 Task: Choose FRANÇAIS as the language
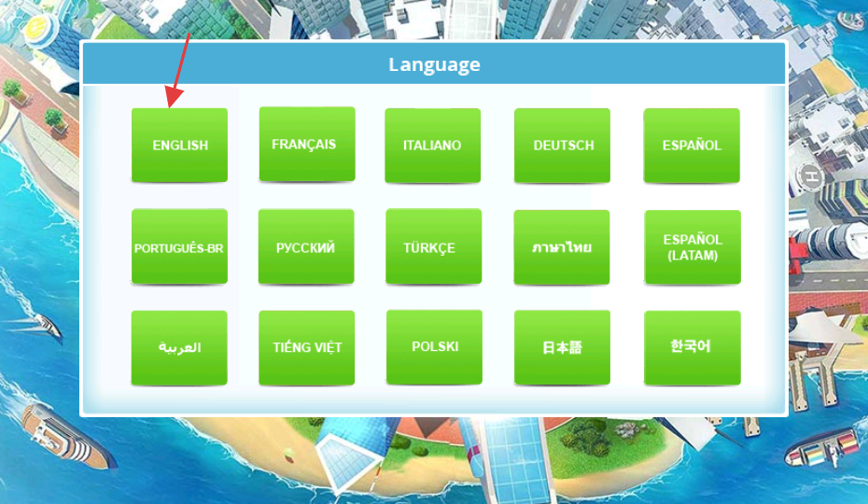(x=307, y=144)
